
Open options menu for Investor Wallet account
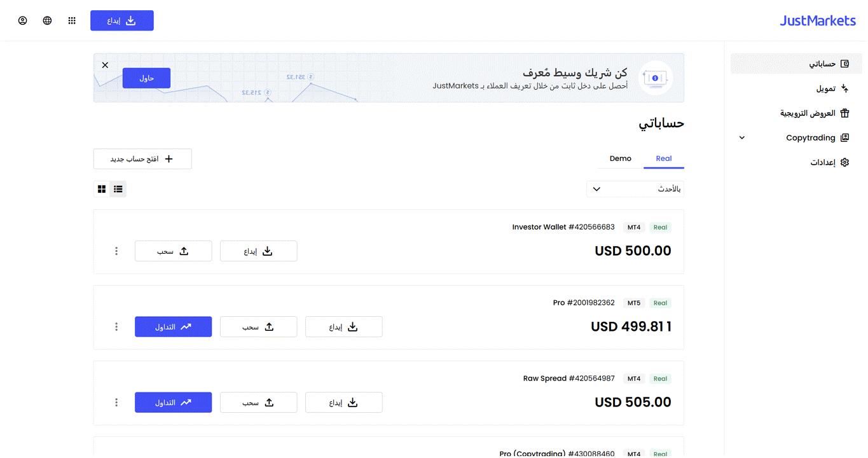pyautogui.click(x=116, y=251)
